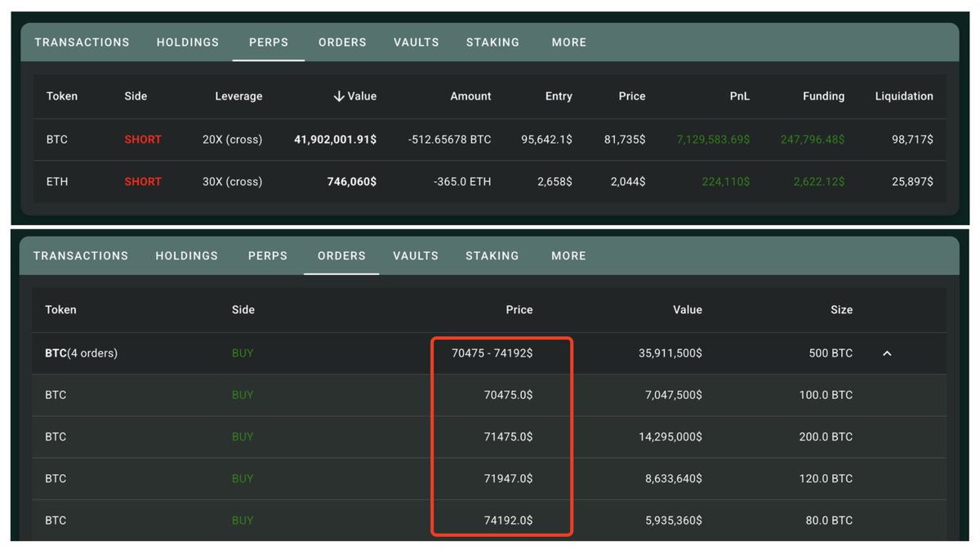Screen dimensions: 980x550
Task: Click the Size column header in Orders table
Action: (841, 310)
